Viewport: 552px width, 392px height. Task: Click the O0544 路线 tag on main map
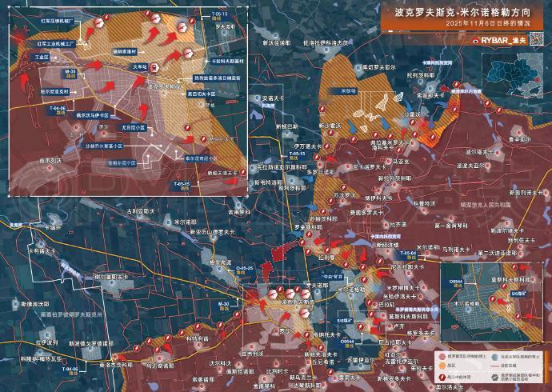click(x=347, y=343)
